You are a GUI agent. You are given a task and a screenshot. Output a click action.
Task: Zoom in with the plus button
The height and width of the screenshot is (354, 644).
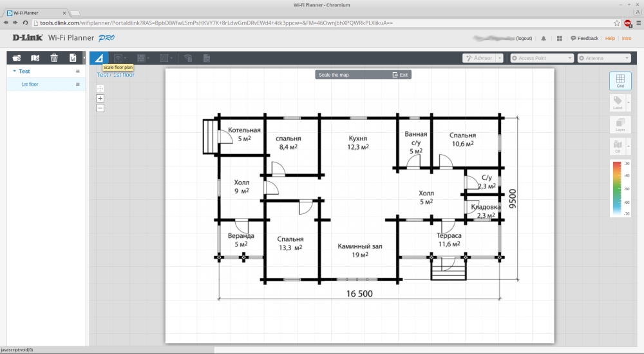pos(100,99)
